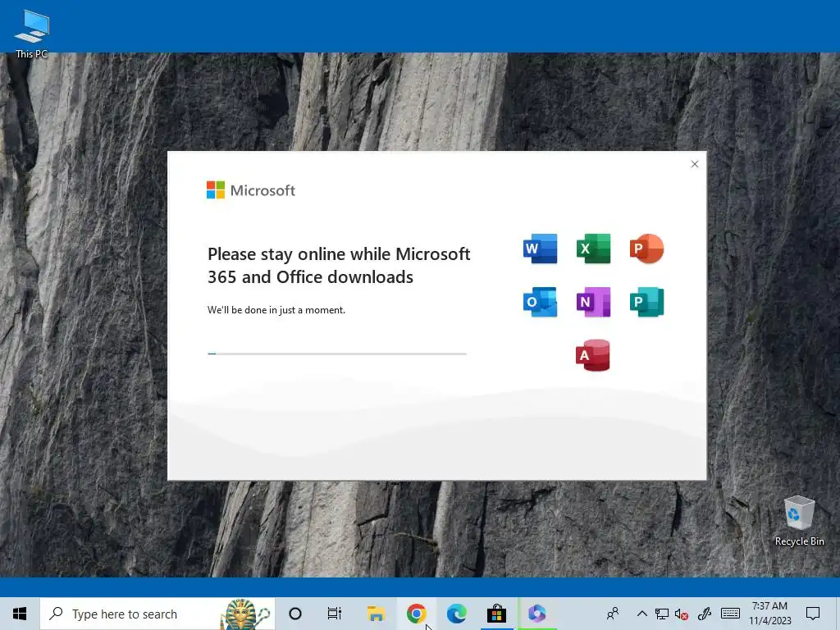Click the pharaoh search highlight image
The width and height of the screenshot is (840, 630).
coord(245,614)
